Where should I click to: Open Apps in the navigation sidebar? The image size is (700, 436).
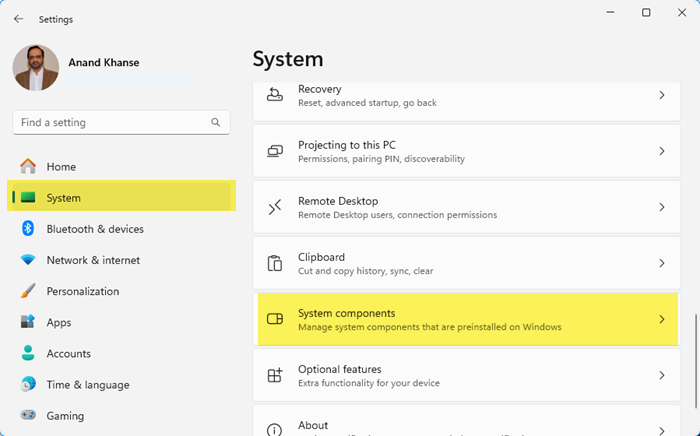tap(59, 323)
